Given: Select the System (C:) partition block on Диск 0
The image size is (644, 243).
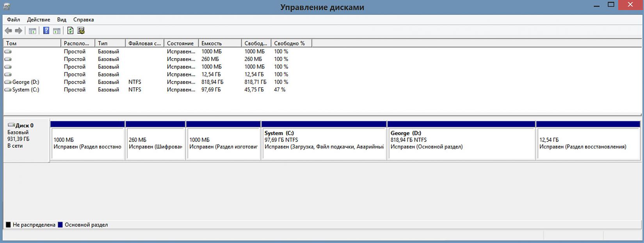Looking at the screenshot, I should (x=324, y=140).
